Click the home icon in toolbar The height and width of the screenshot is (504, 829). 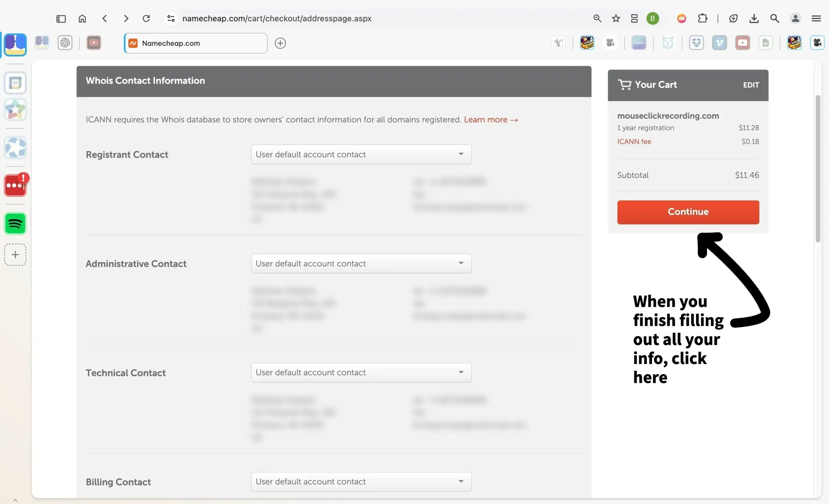[x=83, y=18]
